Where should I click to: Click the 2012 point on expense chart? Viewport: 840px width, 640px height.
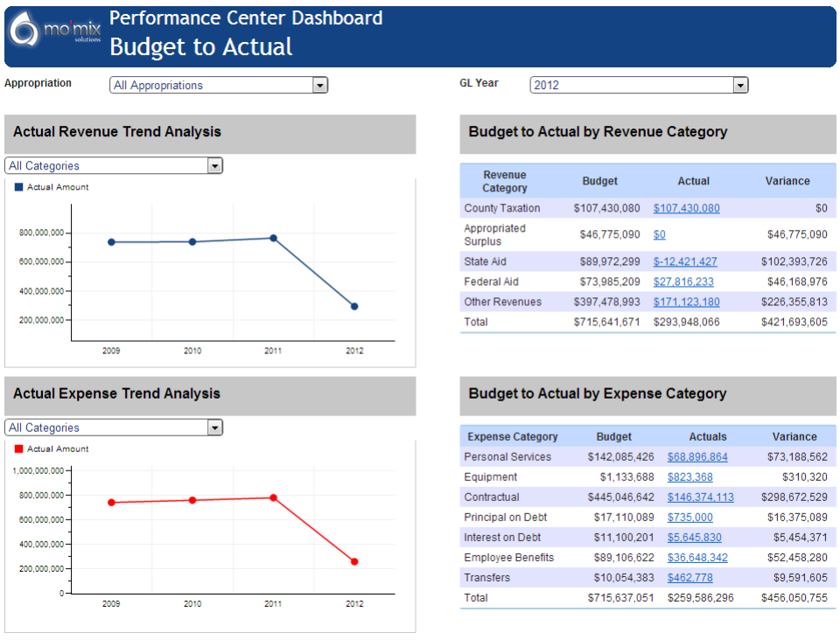tap(354, 561)
